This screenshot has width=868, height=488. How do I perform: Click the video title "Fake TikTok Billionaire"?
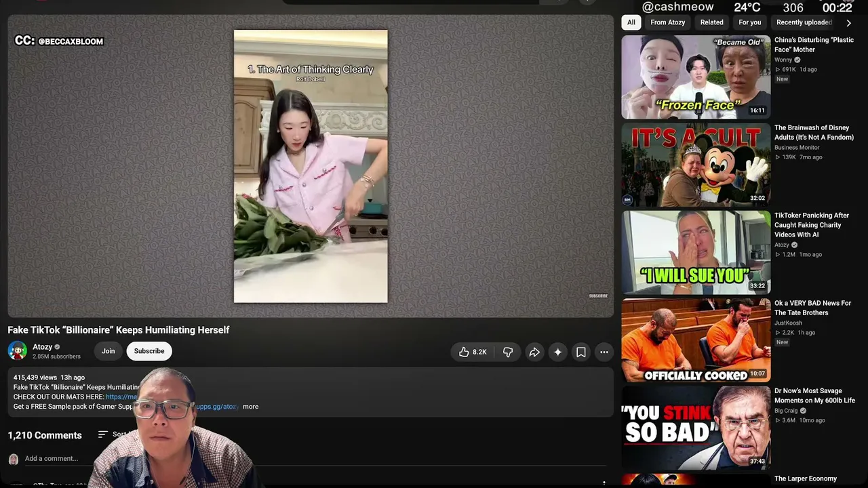coord(119,330)
